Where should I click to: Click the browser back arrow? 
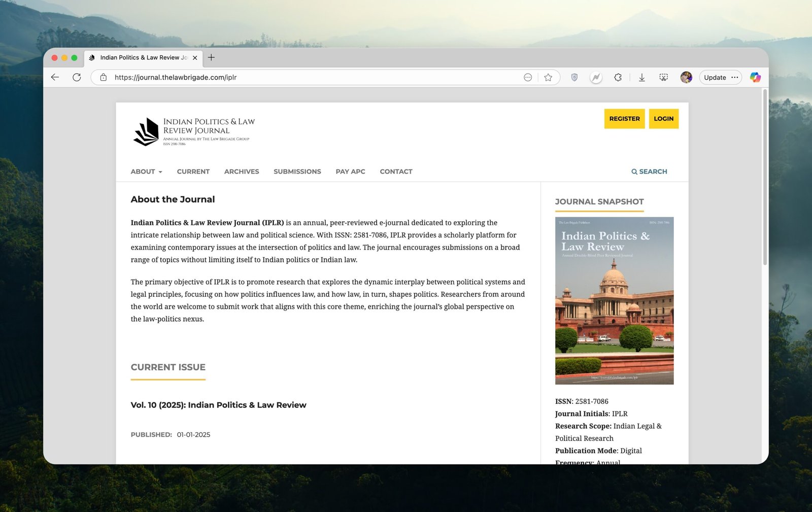(x=55, y=77)
